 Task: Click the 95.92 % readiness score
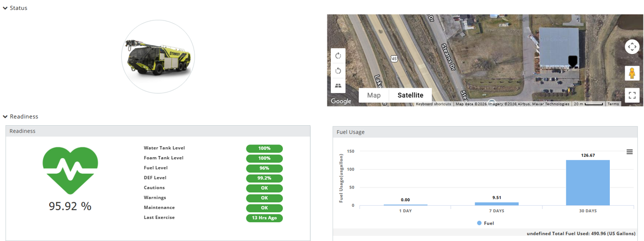pyautogui.click(x=70, y=206)
